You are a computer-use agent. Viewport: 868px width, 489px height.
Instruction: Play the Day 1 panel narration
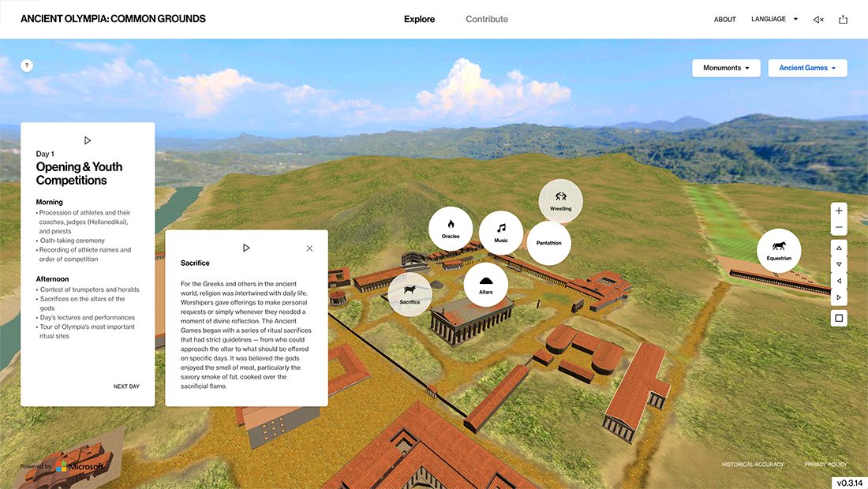tap(88, 140)
